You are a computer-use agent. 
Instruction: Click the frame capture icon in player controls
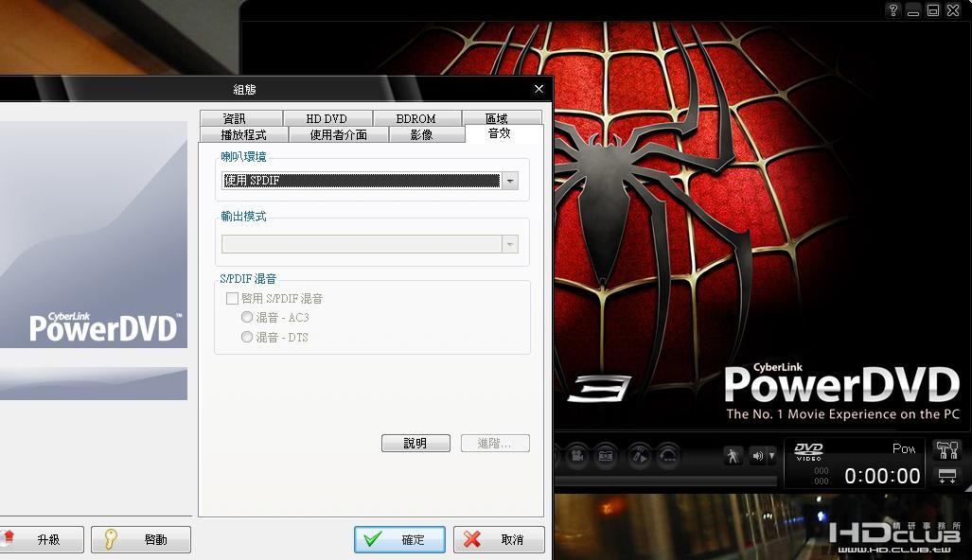click(606, 457)
